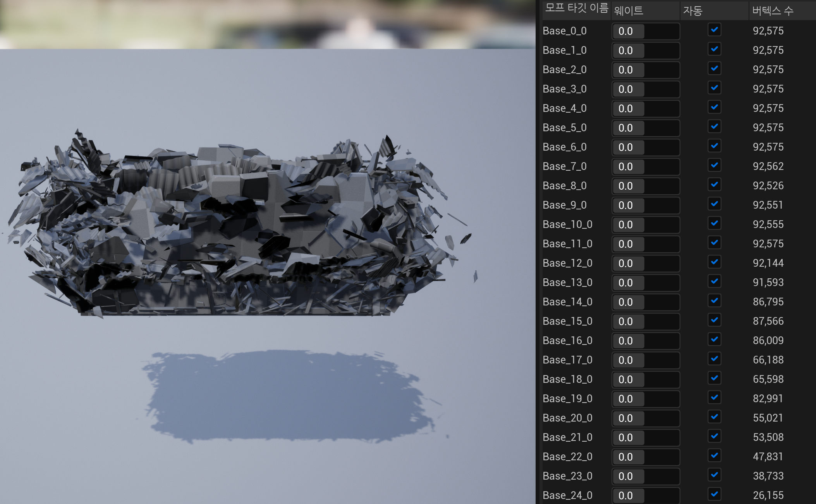Sort by the morph target name column header
The width and height of the screenshot is (816, 504).
(x=576, y=9)
